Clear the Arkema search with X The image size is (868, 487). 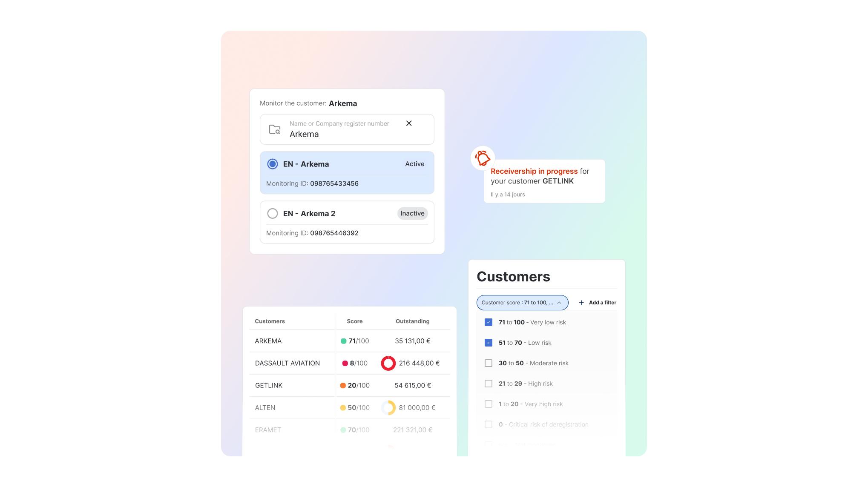(409, 123)
